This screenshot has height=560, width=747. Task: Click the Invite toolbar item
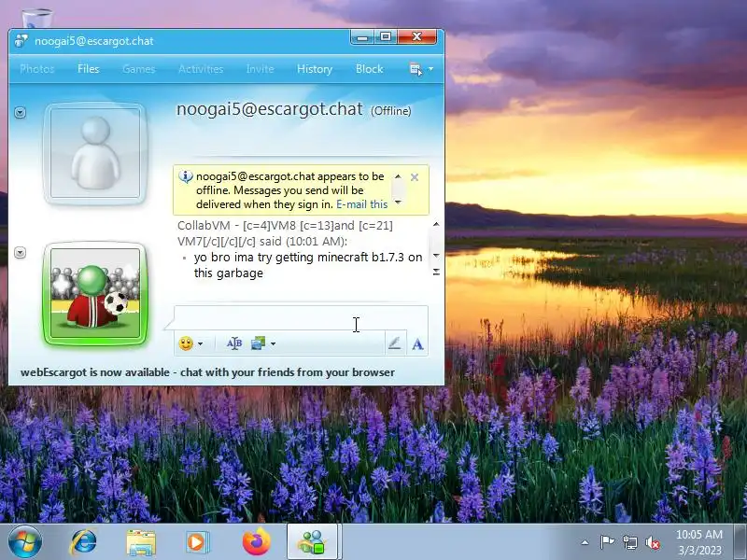[261, 69]
